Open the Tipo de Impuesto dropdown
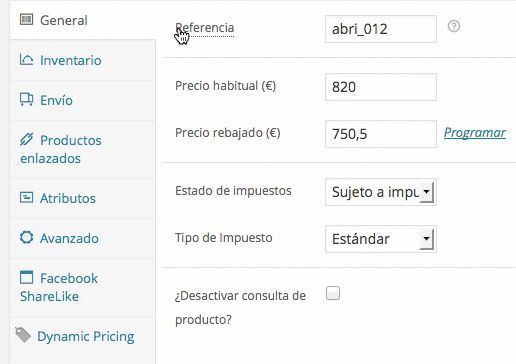This screenshot has width=516, height=364. tap(381, 239)
